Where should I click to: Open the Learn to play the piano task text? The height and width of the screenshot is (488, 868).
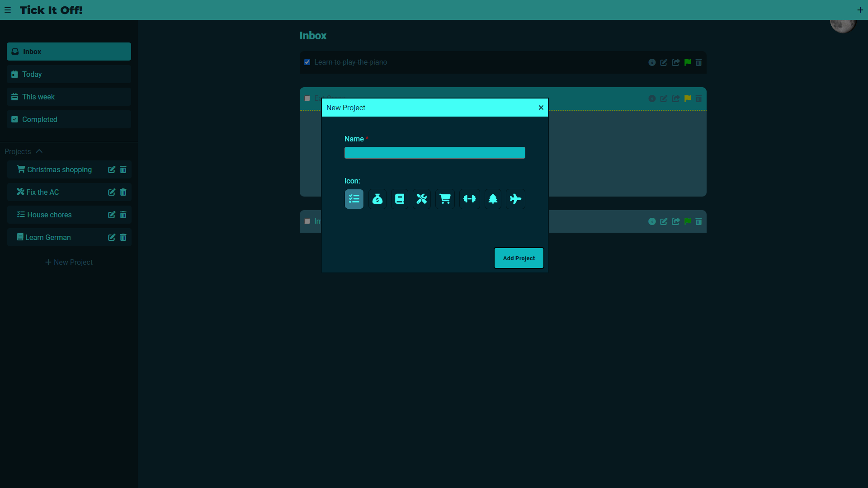(351, 62)
